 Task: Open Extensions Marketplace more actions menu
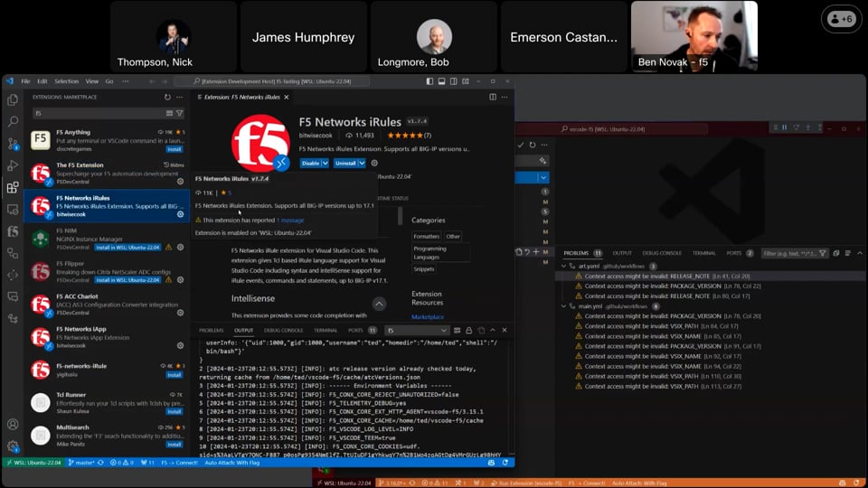(179, 97)
